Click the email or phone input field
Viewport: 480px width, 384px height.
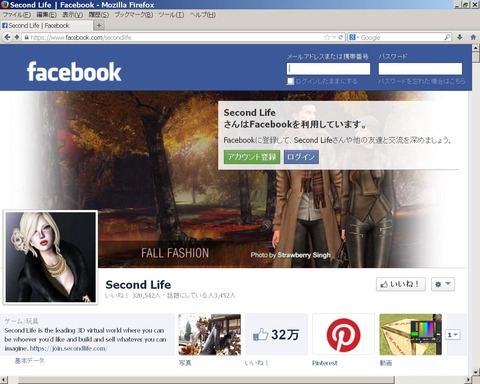pyautogui.click(x=328, y=69)
